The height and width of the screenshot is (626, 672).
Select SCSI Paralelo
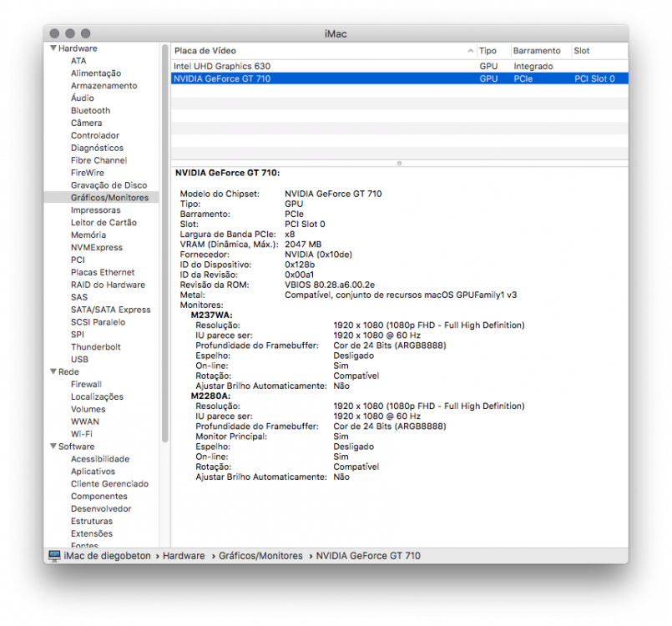(x=99, y=322)
